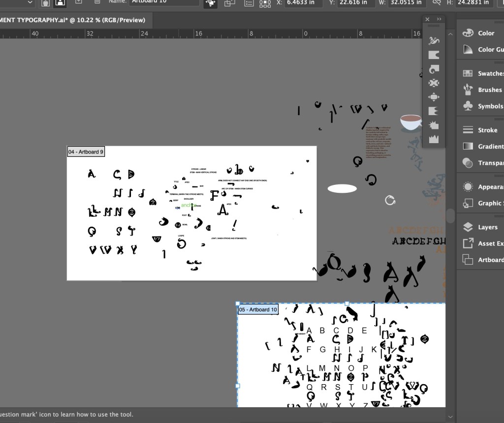The image size is (504, 423).
Task: Toggle Move/Copy Artwork with Artboard
Action: click(211, 3)
